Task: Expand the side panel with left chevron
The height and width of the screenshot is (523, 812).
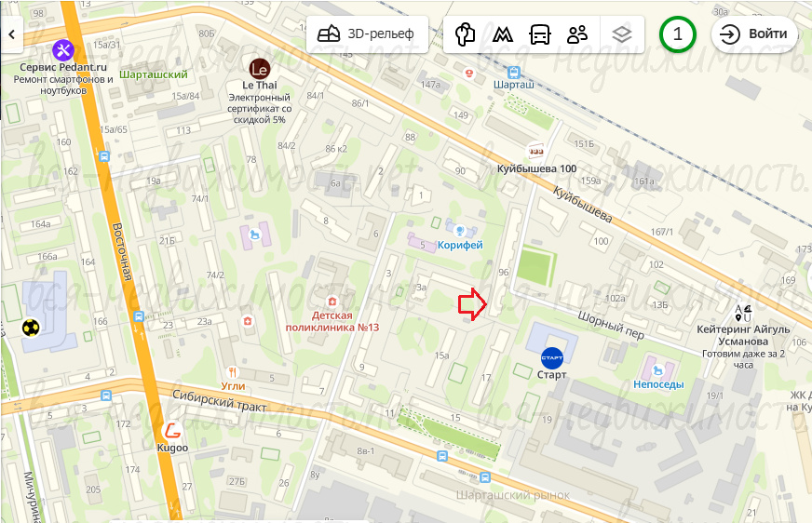Action: coord(11,34)
